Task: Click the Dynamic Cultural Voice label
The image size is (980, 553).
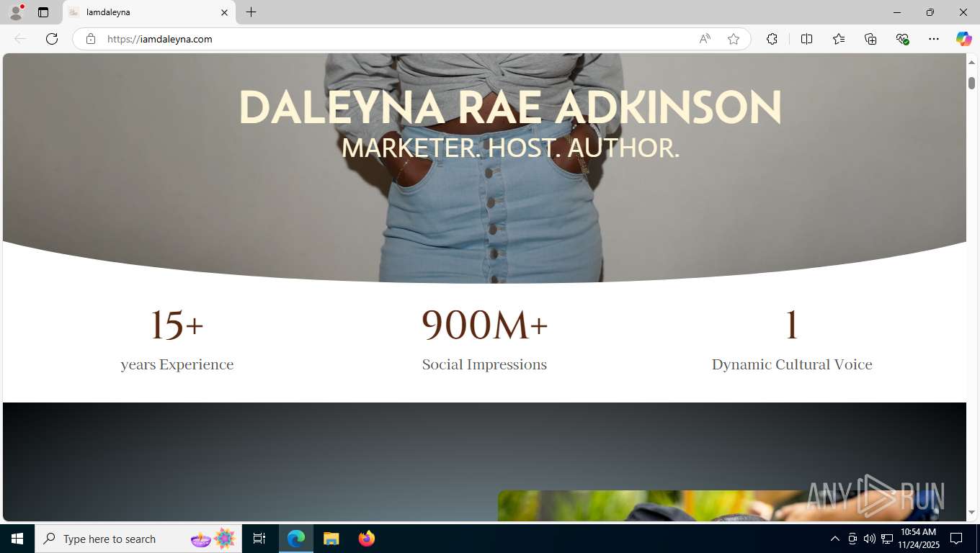Action: point(792,365)
